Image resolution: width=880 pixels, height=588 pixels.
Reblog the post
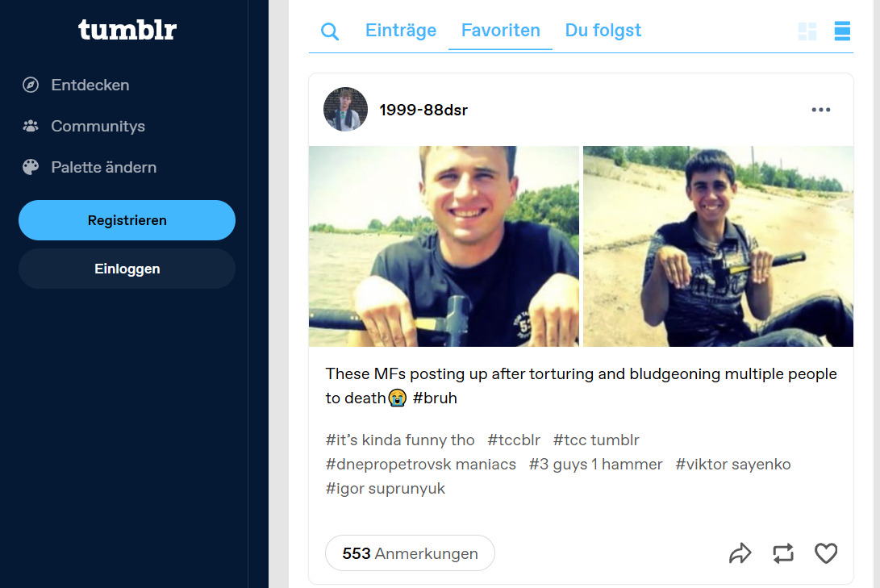tap(782, 553)
